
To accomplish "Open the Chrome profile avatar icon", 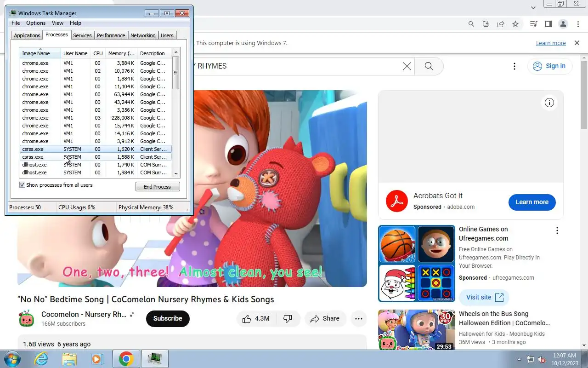I will [563, 24].
